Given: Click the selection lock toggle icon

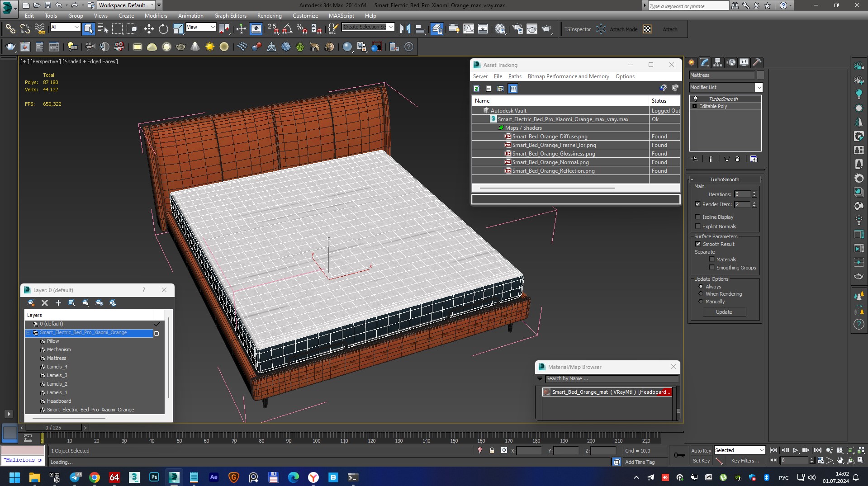Looking at the screenshot, I should [x=492, y=451].
